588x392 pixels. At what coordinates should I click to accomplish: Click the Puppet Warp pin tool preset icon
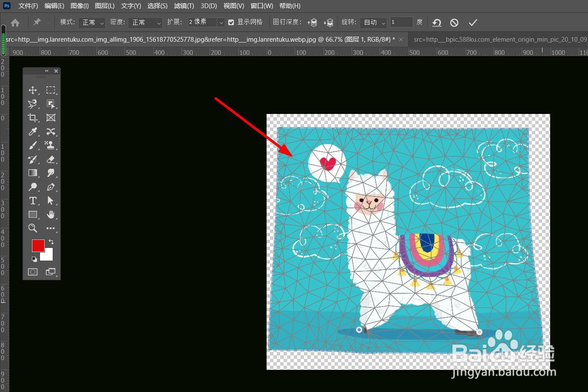pos(37,22)
